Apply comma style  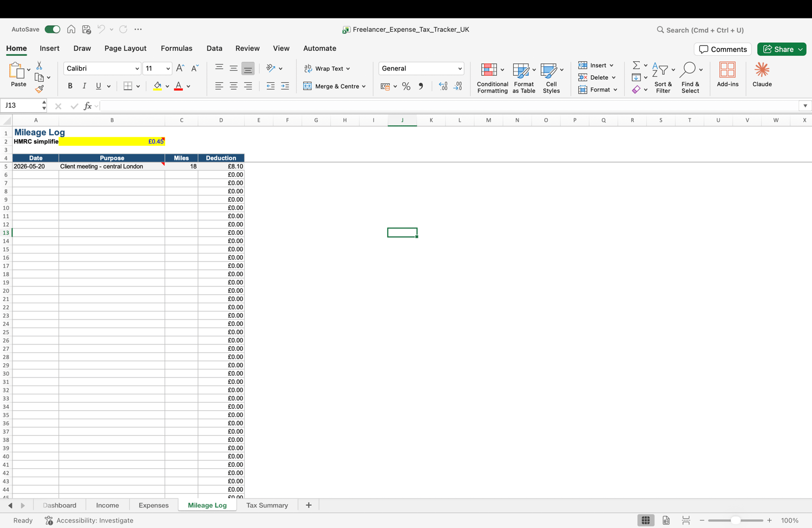click(x=421, y=87)
